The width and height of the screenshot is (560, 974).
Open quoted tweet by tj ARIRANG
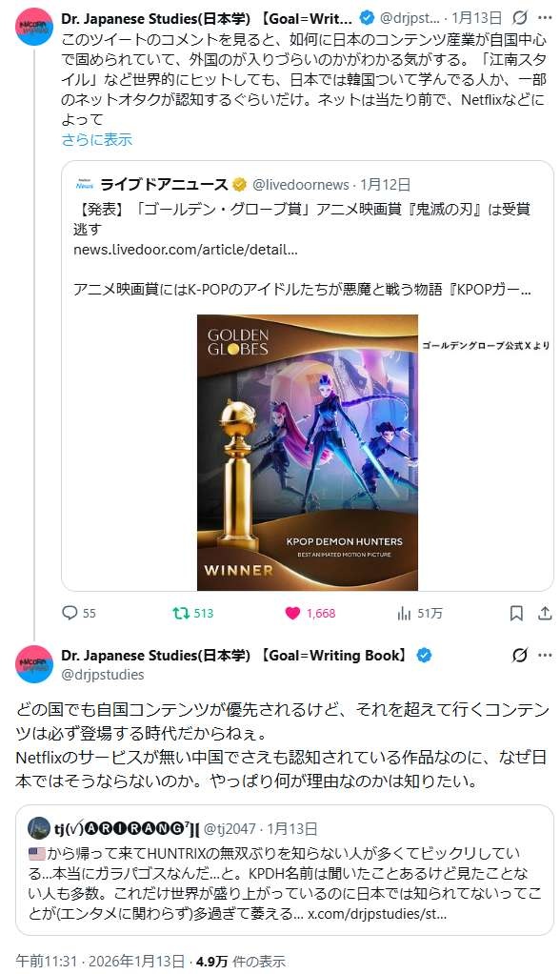[x=285, y=869]
